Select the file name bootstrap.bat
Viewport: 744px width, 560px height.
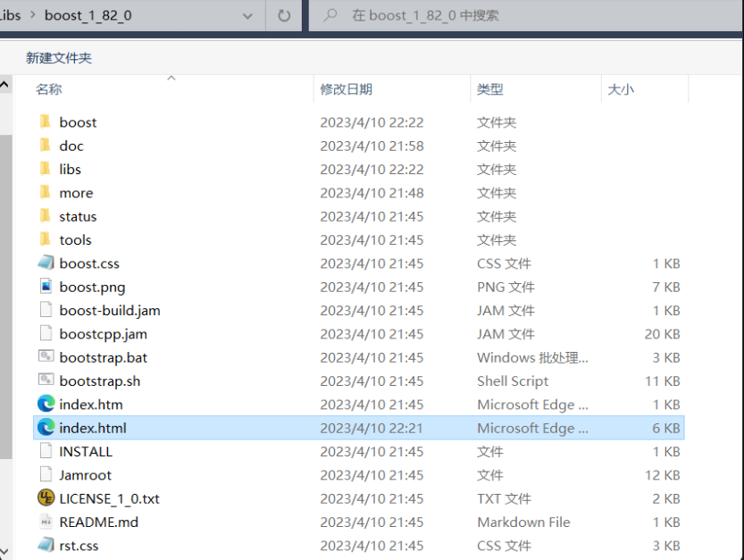(103, 357)
